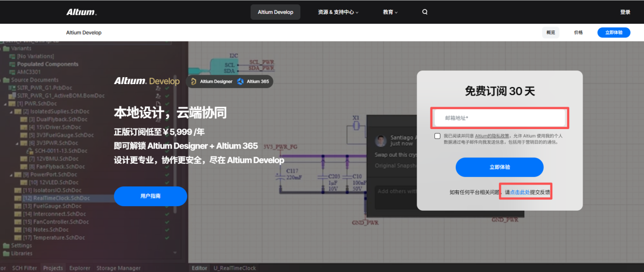
Task: Expand the 资源 & 支持中心 dropdown menu
Action: [338, 12]
